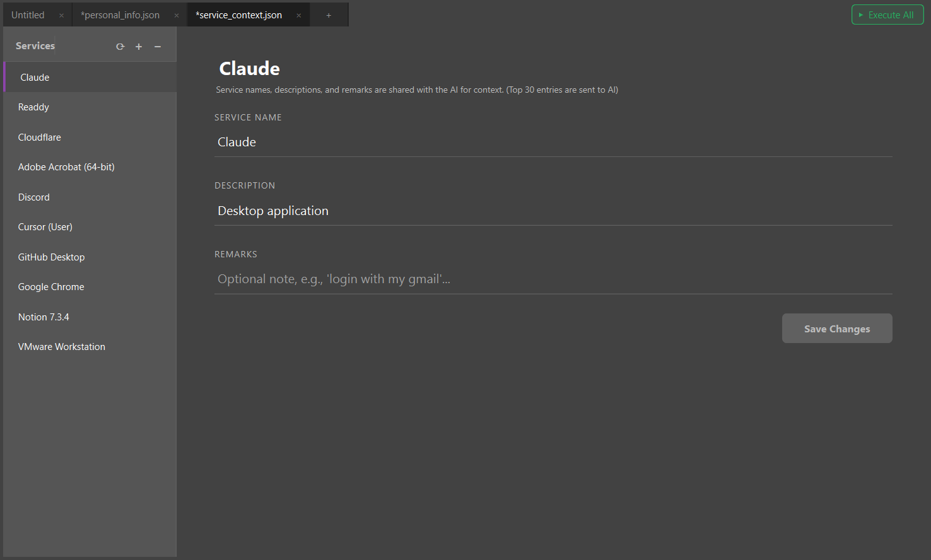Open the Notion 7.3.4 service entry

coord(44,317)
